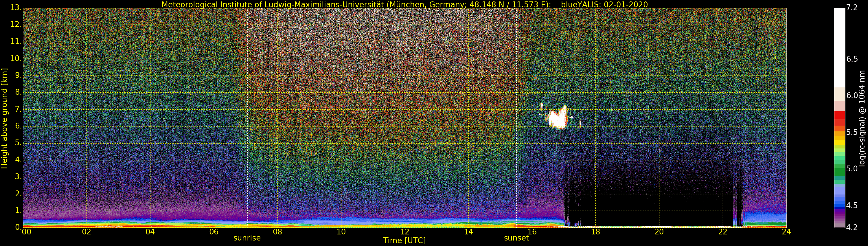Click the time axis tick label 04
This screenshot has height=246, width=868.
pos(150,232)
